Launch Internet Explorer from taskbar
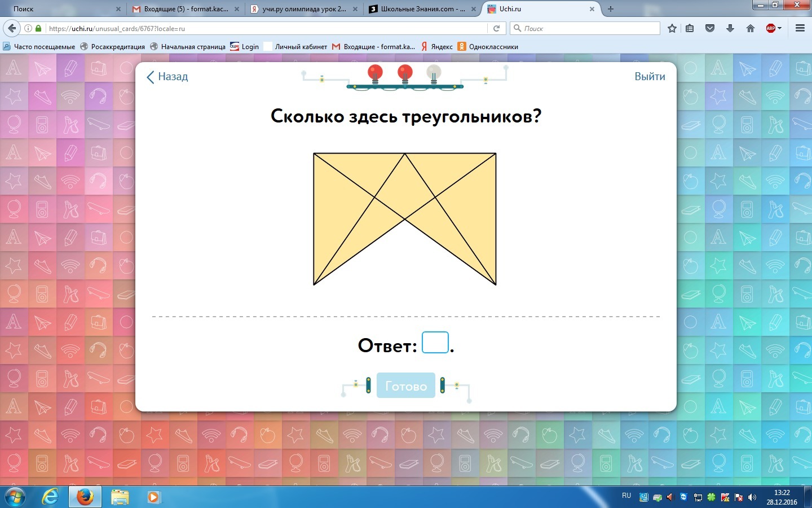This screenshot has width=812, height=508. (x=51, y=497)
